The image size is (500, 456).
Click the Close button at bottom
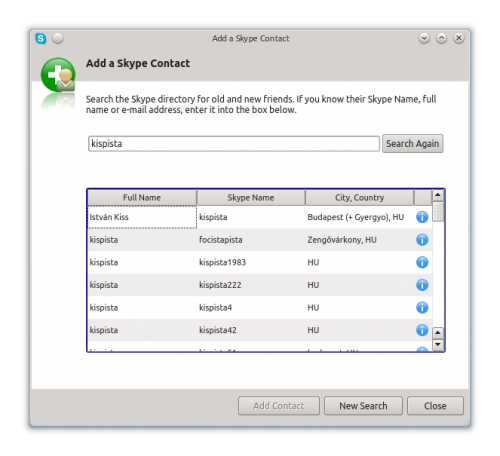coord(435,406)
